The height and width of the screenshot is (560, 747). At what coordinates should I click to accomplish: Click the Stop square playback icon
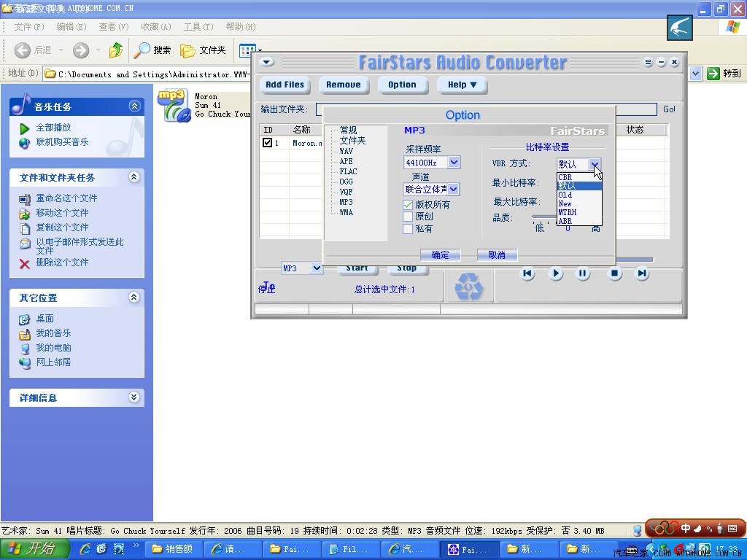tap(615, 273)
